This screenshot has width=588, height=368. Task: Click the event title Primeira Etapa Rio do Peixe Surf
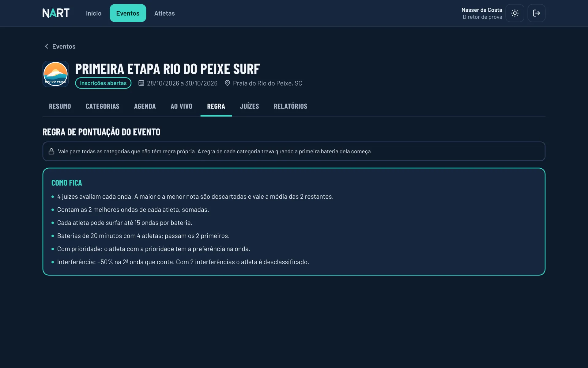click(167, 69)
